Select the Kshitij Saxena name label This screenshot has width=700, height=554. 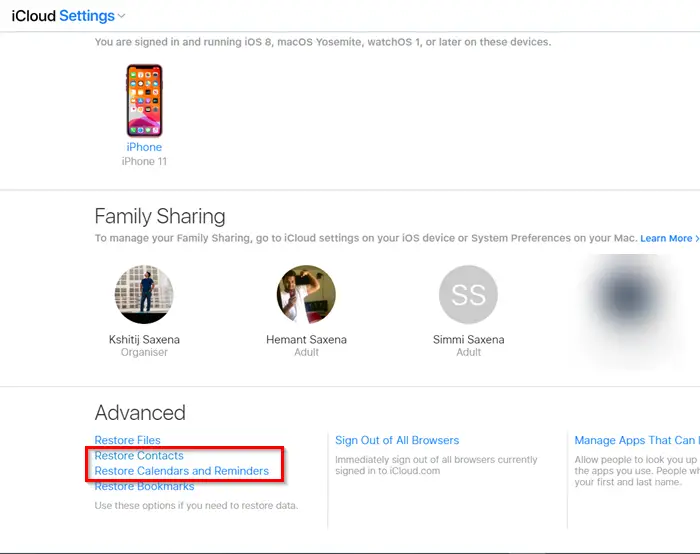144,340
